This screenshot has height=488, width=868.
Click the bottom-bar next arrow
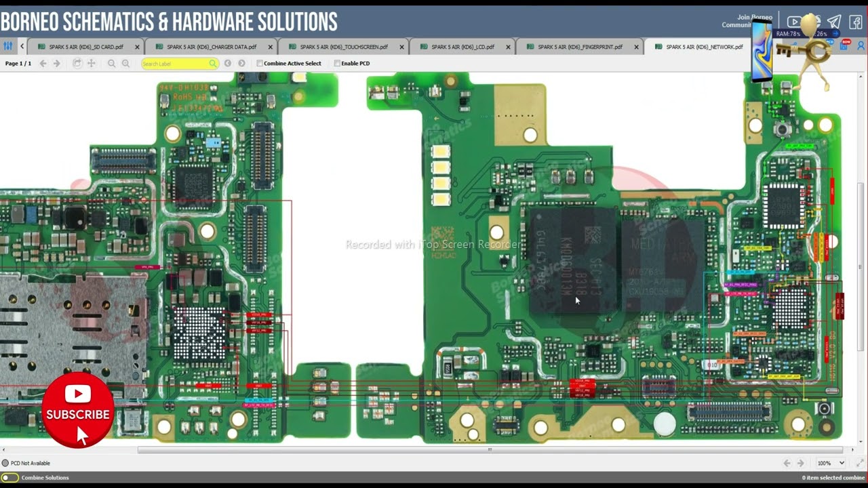coord(801,463)
